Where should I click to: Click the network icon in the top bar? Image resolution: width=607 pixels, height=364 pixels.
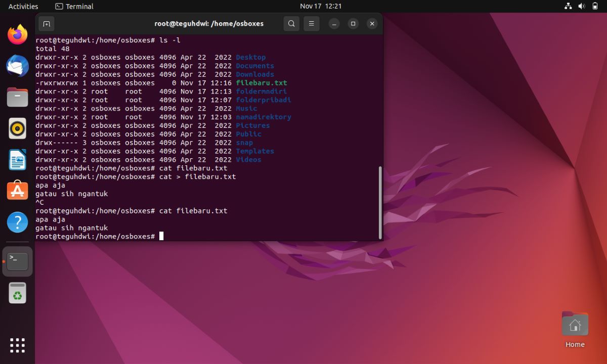(x=568, y=6)
